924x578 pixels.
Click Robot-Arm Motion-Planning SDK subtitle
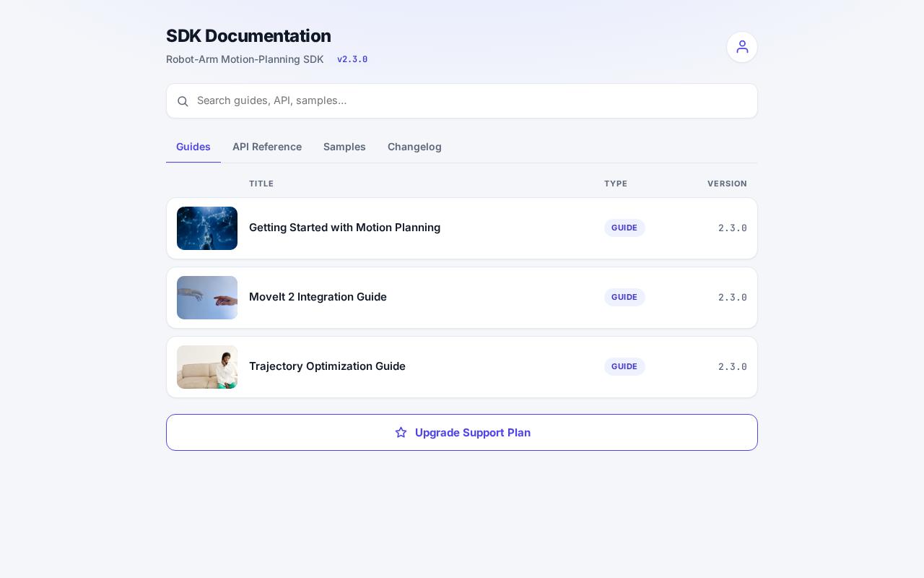(x=245, y=59)
